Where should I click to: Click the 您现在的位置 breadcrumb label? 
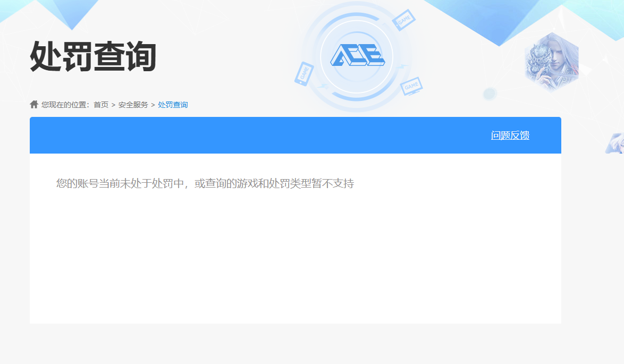[x=64, y=105]
